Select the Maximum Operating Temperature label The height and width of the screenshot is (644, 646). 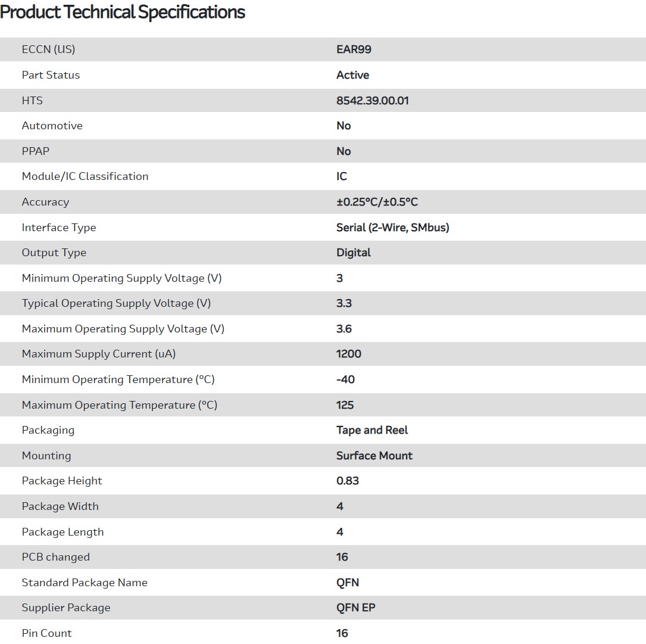click(x=119, y=405)
